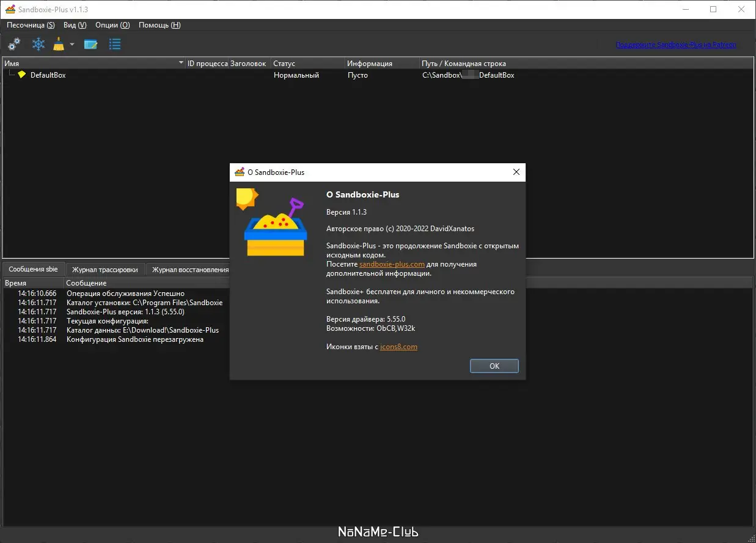Viewport: 756px width, 543px height.
Task: Click the yellow DefaultBox sandbox icon
Action: (x=22, y=75)
